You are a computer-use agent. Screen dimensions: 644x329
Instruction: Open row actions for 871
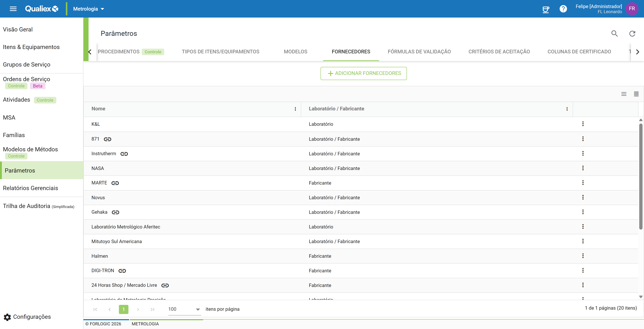coord(583,139)
